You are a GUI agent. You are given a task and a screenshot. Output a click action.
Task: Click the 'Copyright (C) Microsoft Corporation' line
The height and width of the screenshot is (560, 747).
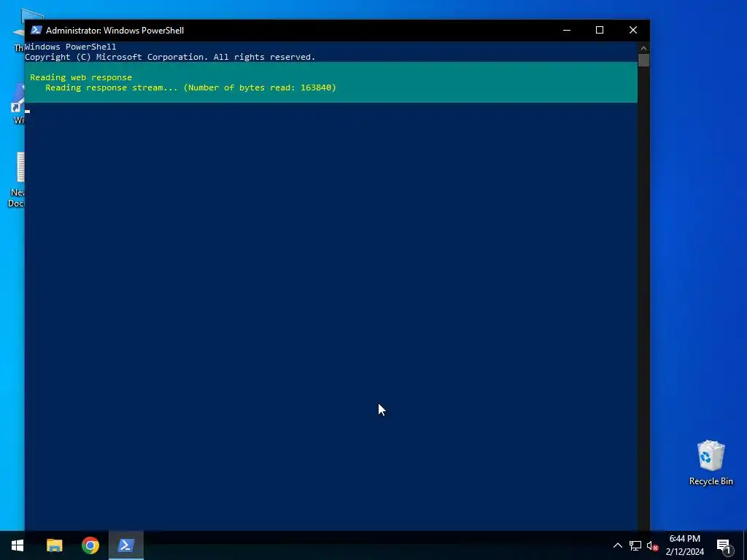tap(170, 57)
